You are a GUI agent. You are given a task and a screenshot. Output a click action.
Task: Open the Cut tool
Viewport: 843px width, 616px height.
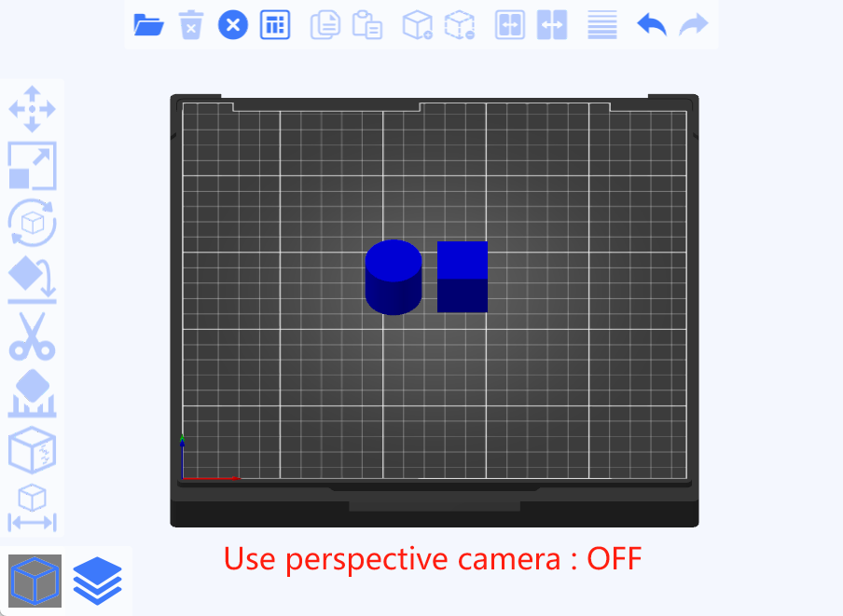click(x=32, y=339)
